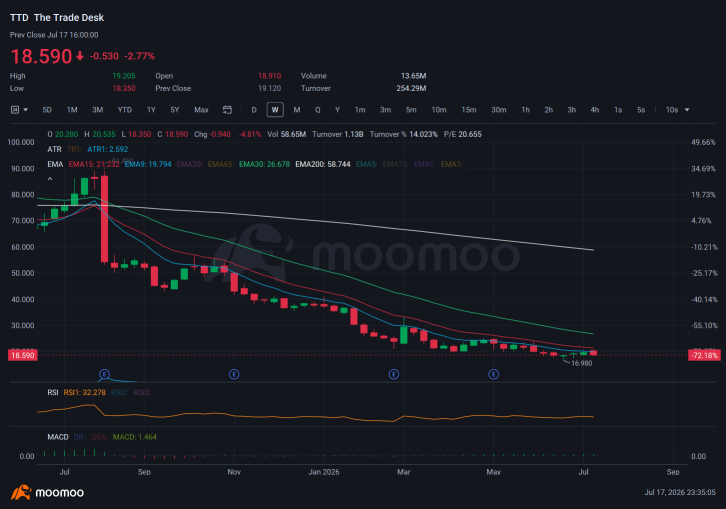Viewport: 726px width, 509px height.
Task: Open the earnings marker near November
Action: coord(234,374)
